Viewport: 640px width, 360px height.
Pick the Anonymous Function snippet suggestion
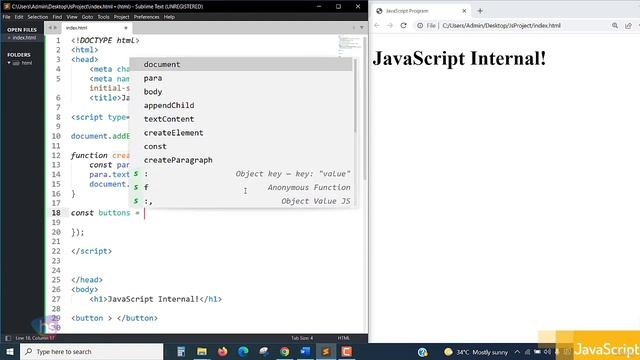pos(241,187)
